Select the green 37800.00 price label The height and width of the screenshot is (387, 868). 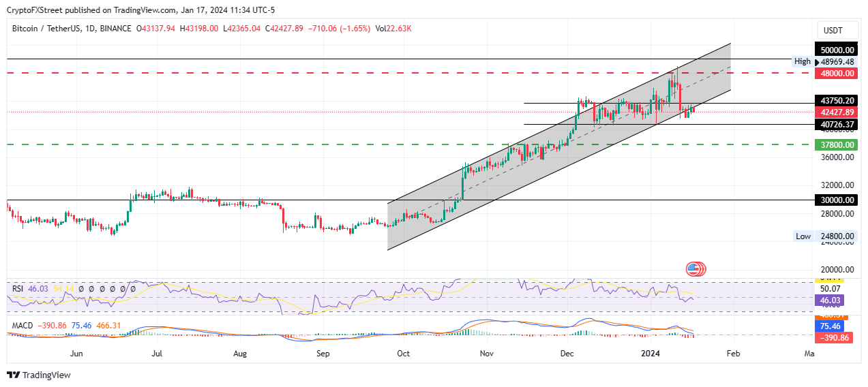[837, 144]
